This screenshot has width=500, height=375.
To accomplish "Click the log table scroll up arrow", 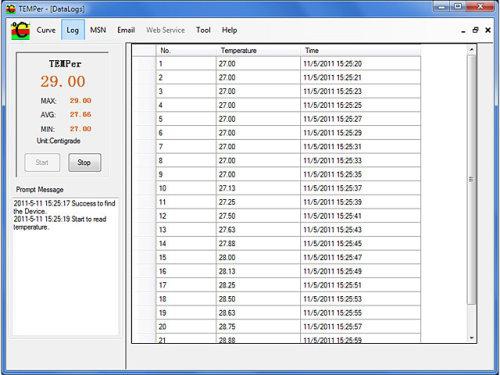I will click(x=471, y=50).
